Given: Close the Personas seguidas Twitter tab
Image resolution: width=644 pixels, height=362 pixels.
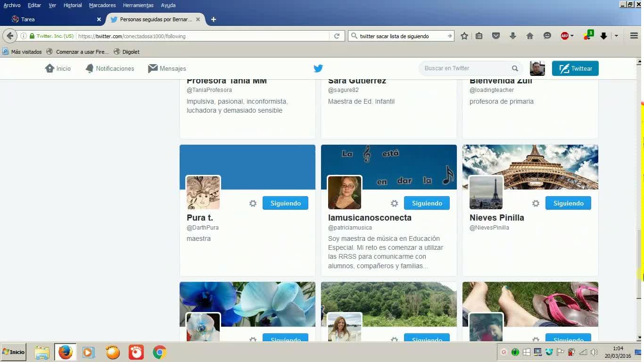Looking at the screenshot, I should (198, 19).
